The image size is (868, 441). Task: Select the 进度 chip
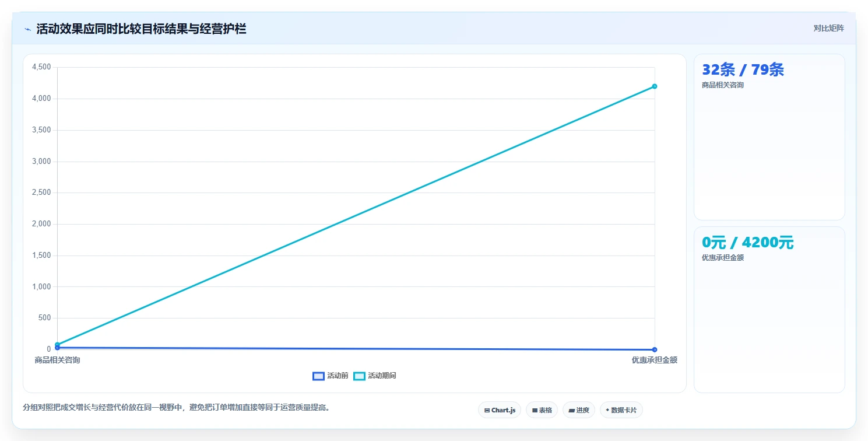point(579,410)
